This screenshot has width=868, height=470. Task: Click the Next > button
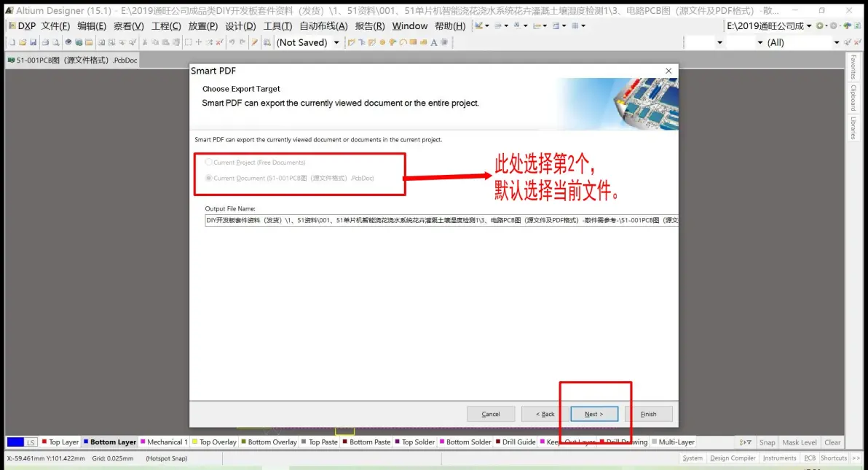594,414
